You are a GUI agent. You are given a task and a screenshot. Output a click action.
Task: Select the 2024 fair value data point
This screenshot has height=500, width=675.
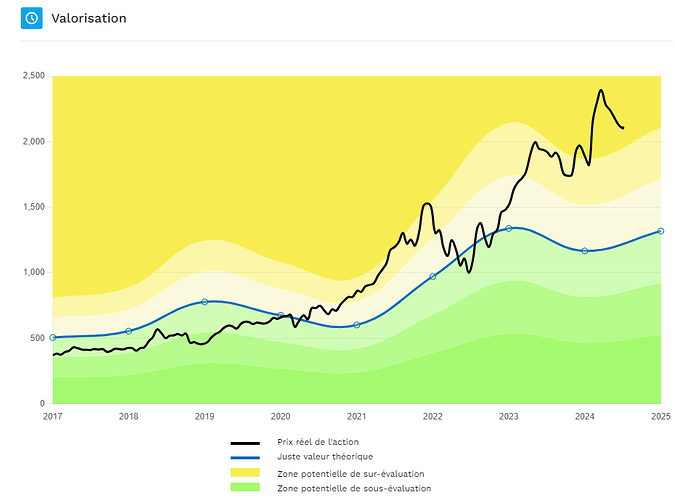pos(585,251)
